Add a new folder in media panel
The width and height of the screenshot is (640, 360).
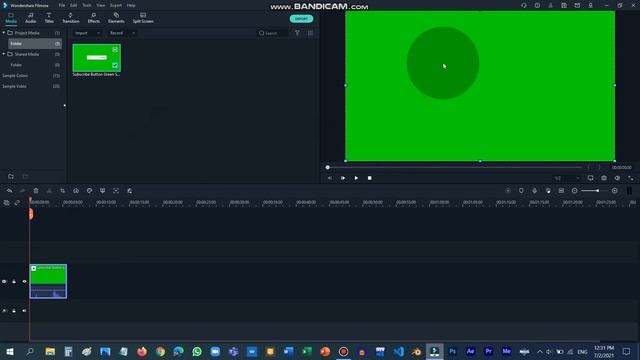coord(11,176)
